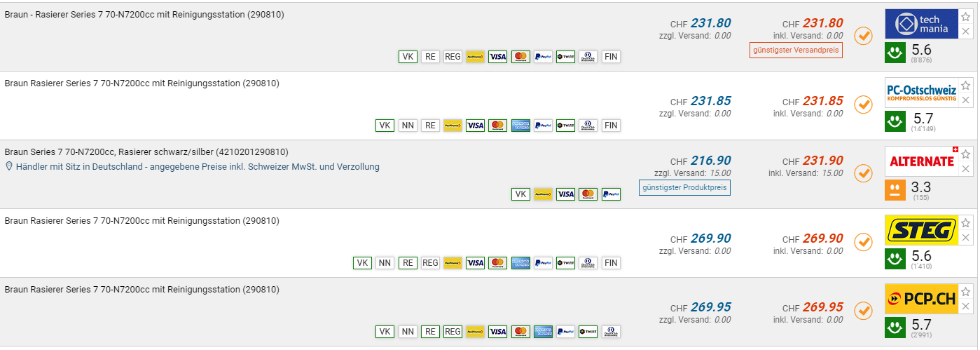Favorite the techmania shop with the star
This screenshot has height=350, width=980.
coord(965,17)
